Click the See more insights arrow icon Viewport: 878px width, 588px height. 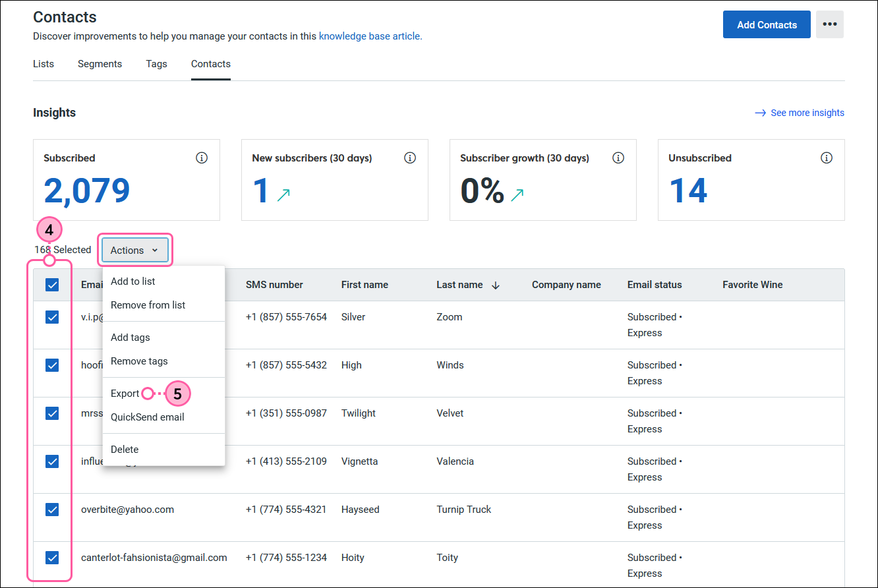(x=761, y=113)
